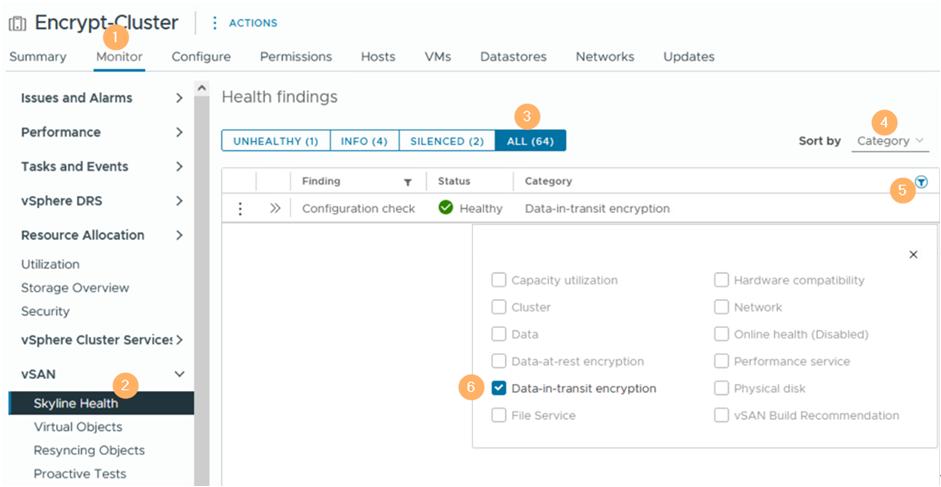This screenshot has width=941, height=487.
Task: Click the Category column header
Action: coord(549,181)
